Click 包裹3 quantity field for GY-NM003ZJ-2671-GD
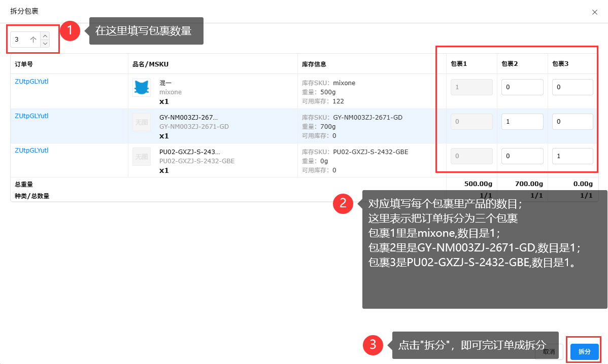 (572, 122)
